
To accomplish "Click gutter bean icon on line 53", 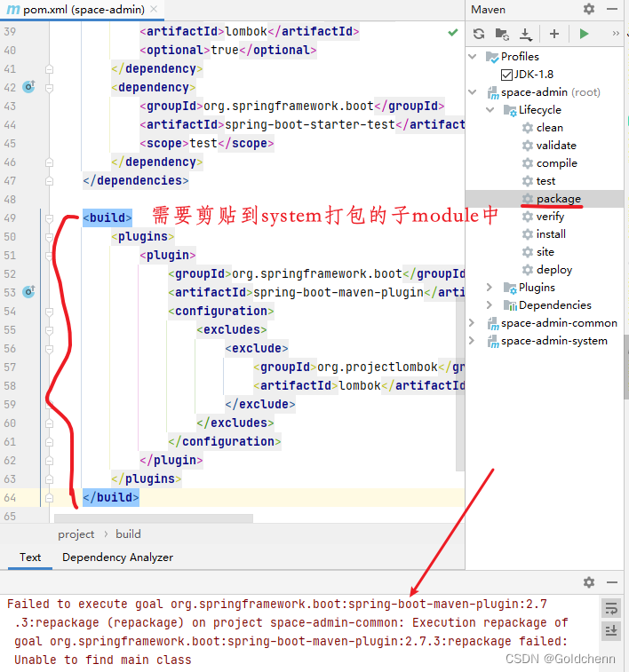I will [x=28, y=292].
